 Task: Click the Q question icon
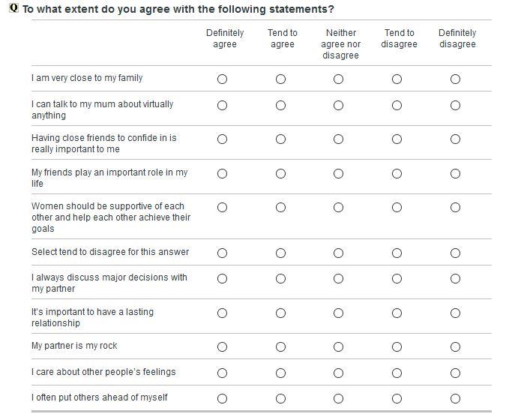coord(15,9)
